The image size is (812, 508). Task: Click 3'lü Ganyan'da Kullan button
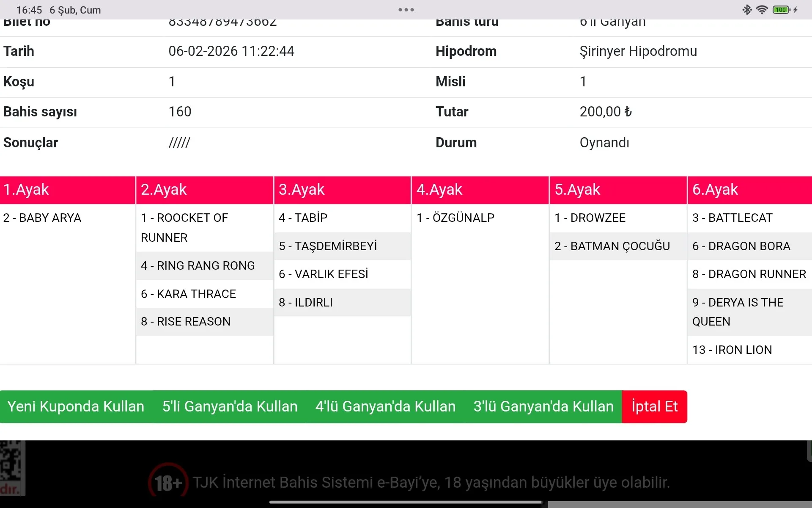(543, 406)
